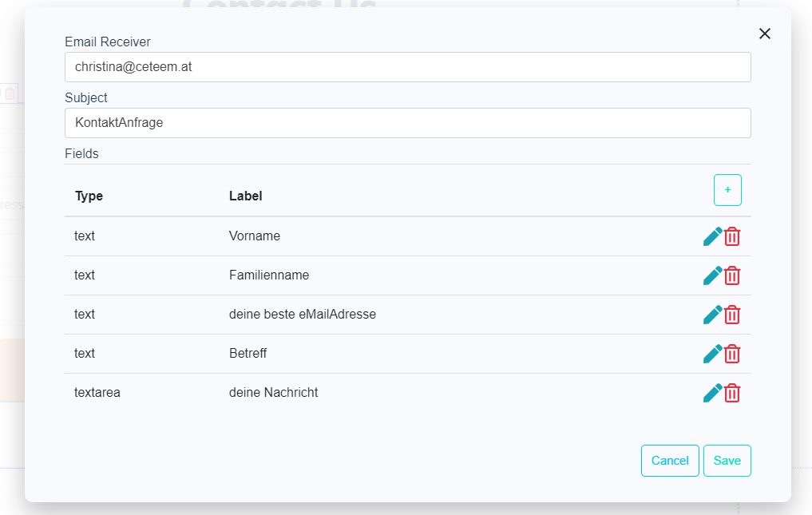Edit the Familienname field
This screenshot has height=515, width=812.
click(x=712, y=275)
